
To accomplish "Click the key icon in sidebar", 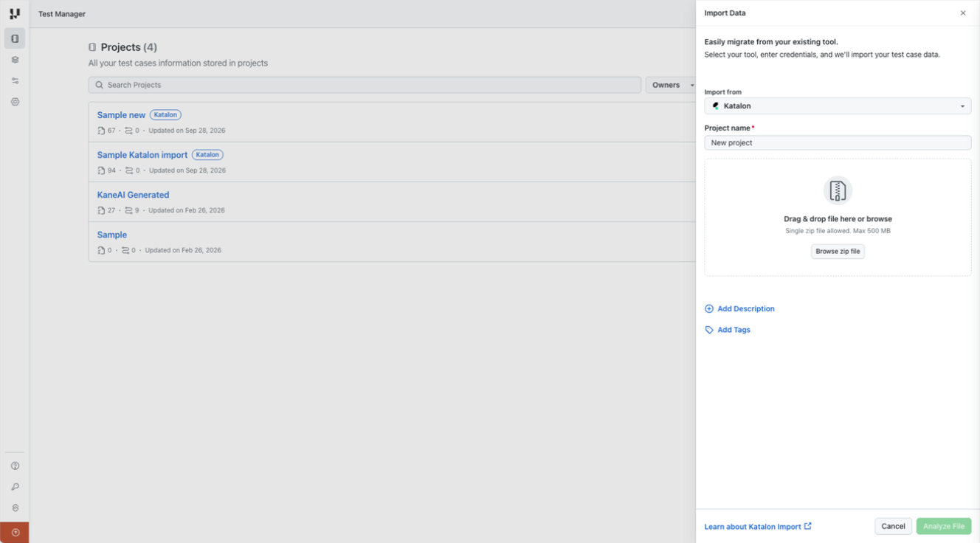I will (15, 487).
